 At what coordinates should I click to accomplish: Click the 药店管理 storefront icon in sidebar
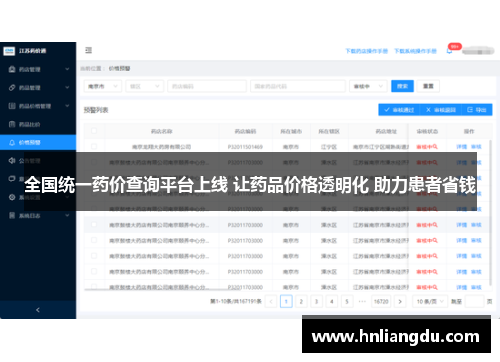click(12, 69)
